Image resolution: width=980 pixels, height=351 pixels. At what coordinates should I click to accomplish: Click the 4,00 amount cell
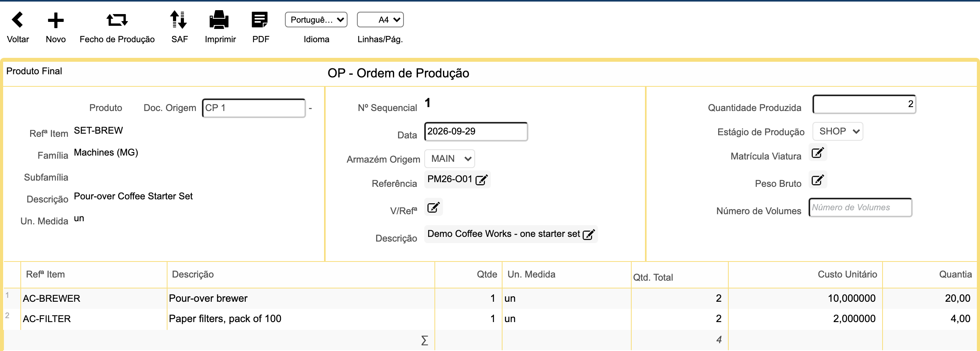point(930,319)
